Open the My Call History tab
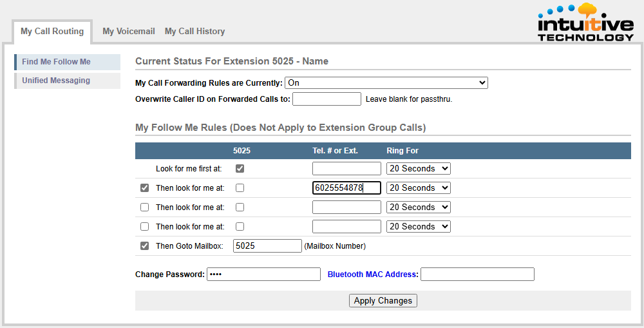The height and width of the screenshot is (328, 644). 194,31
